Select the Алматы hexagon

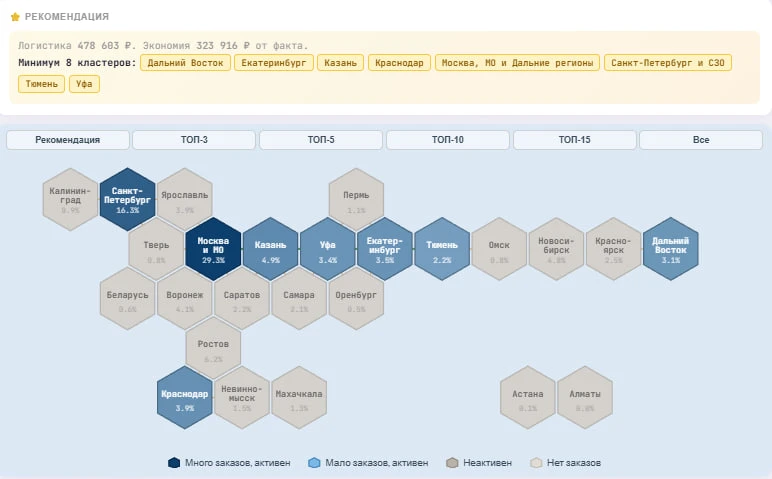(x=585, y=397)
